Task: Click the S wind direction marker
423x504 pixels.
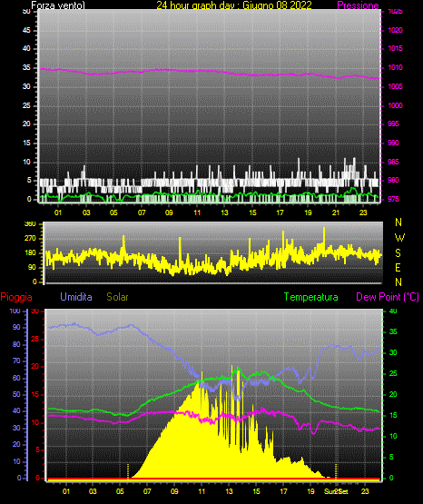Action: click(x=398, y=253)
